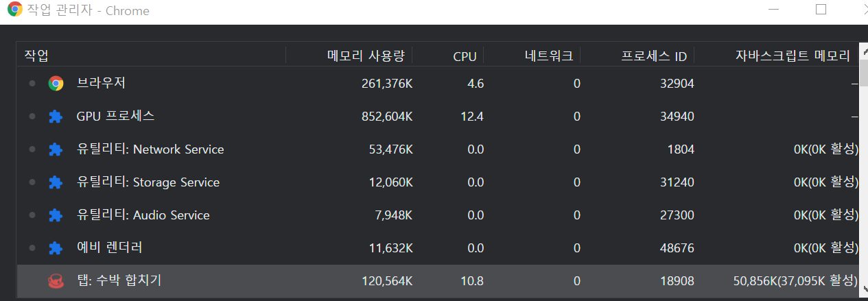
Task: Click the Chrome logo in the title bar
Action: point(14,10)
